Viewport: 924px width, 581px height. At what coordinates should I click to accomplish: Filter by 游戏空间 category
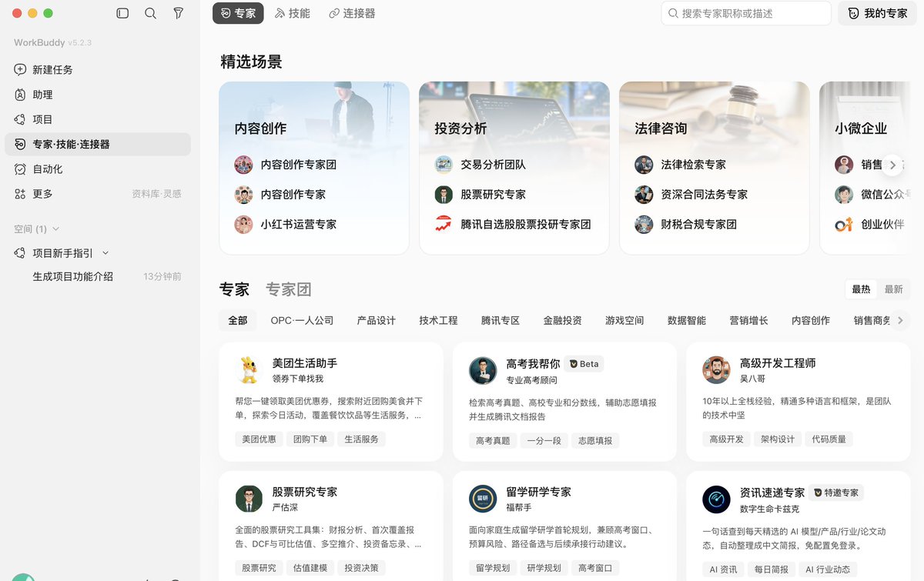(x=624, y=320)
